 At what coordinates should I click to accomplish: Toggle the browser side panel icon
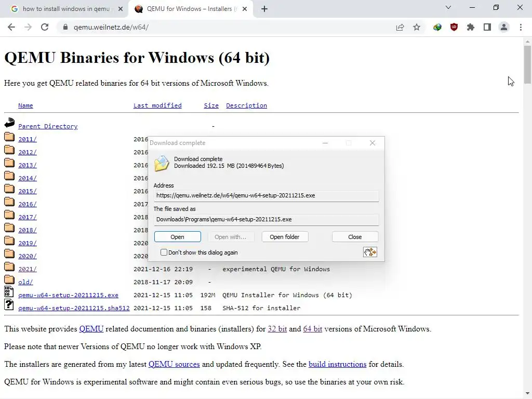click(487, 27)
